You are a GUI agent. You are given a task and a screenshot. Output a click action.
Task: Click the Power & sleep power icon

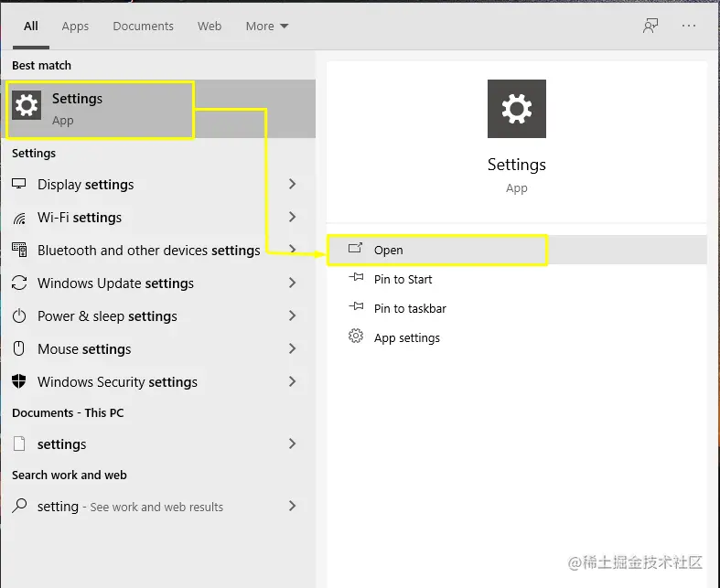point(19,315)
